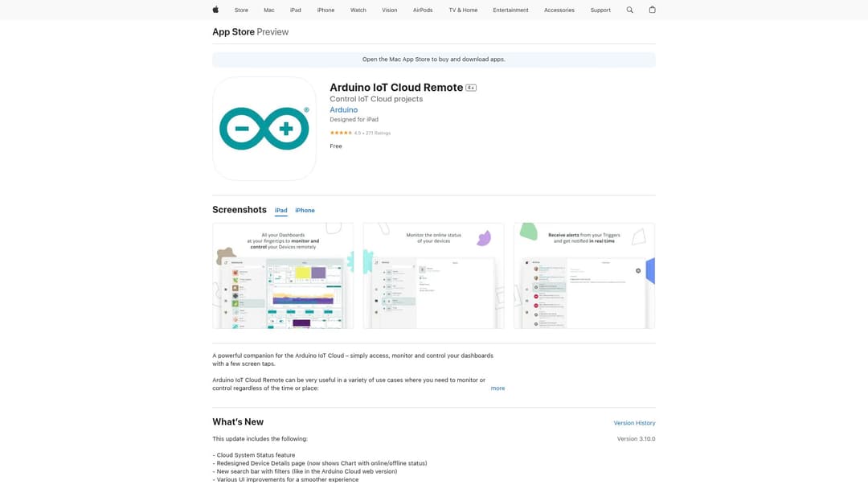Open the AirPods menu

click(423, 10)
